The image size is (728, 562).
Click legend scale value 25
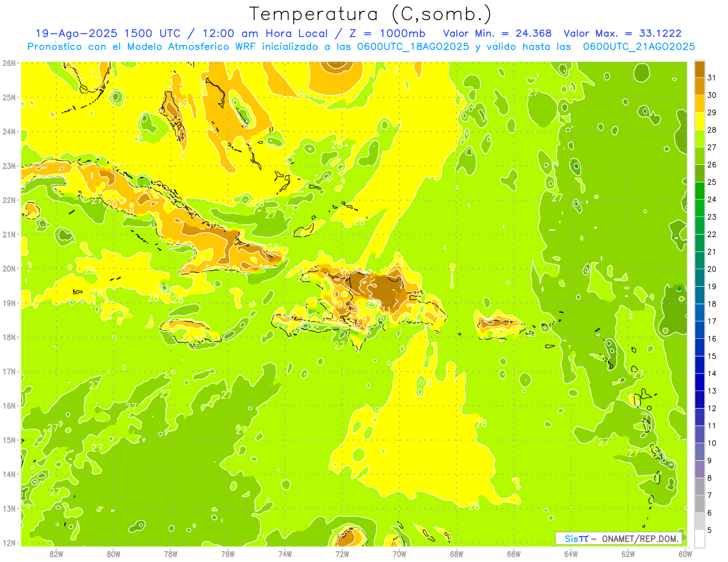point(712,182)
